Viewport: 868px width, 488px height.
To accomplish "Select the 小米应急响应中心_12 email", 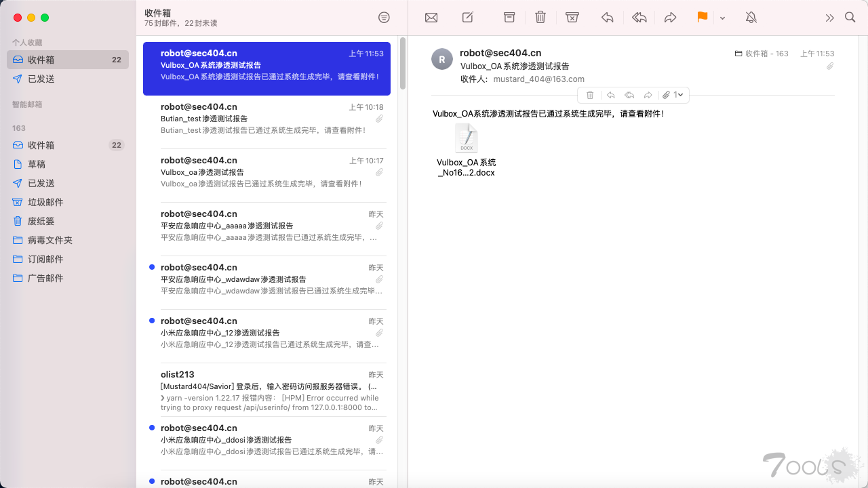I will 267,336.
